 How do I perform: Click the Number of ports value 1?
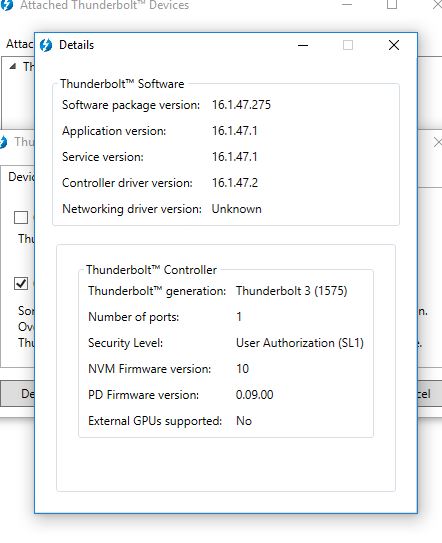[239, 317]
